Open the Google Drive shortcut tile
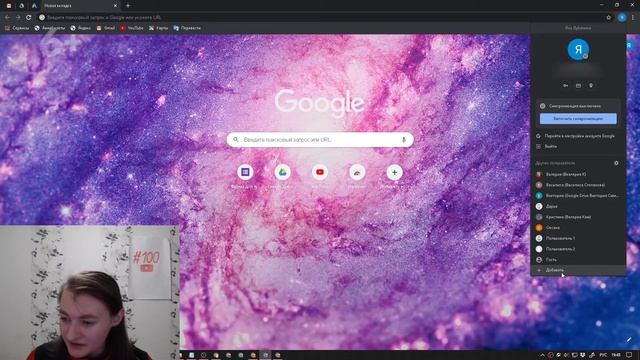This screenshot has width=640, height=360. pos(282,172)
